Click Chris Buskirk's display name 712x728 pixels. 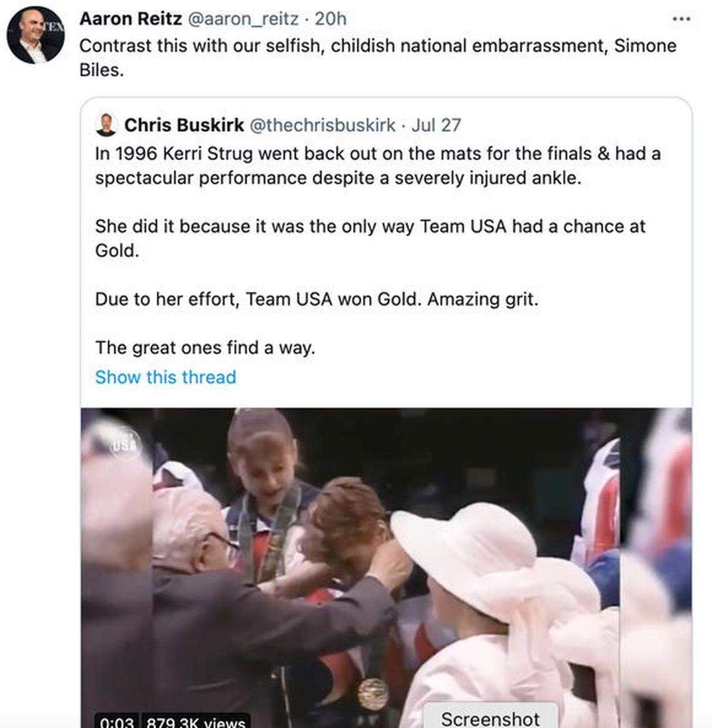pos(185,124)
